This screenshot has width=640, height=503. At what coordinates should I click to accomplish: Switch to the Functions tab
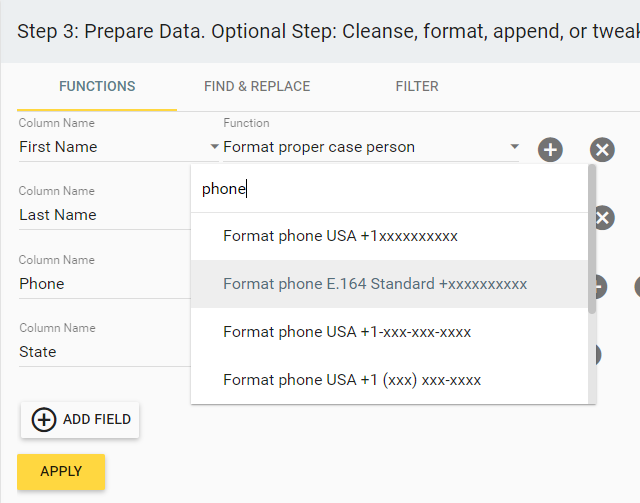pos(97,86)
